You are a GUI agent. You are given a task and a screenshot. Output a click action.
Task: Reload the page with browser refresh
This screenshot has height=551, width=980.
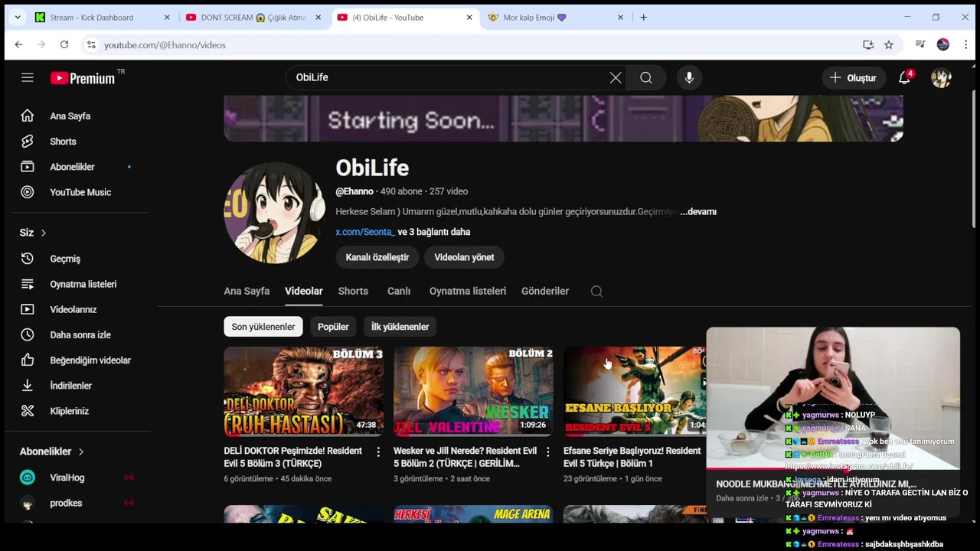(64, 45)
